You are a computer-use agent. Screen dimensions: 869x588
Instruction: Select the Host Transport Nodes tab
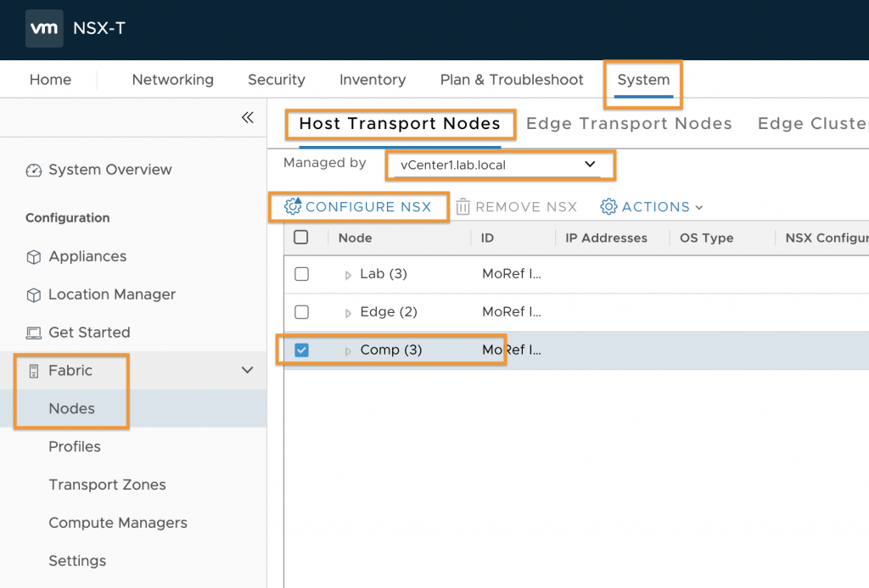pyautogui.click(x=400, y=123)
